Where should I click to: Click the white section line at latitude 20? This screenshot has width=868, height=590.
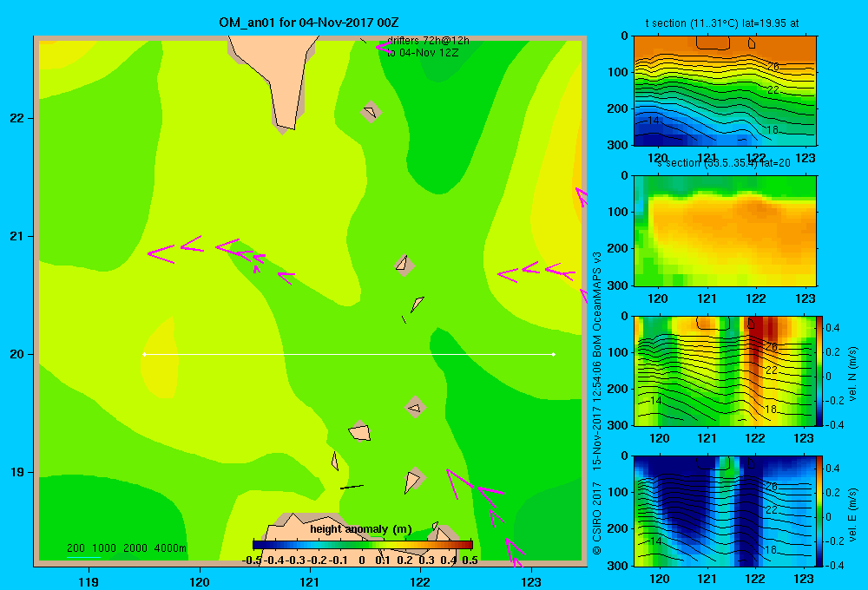[x=349, y=354]
